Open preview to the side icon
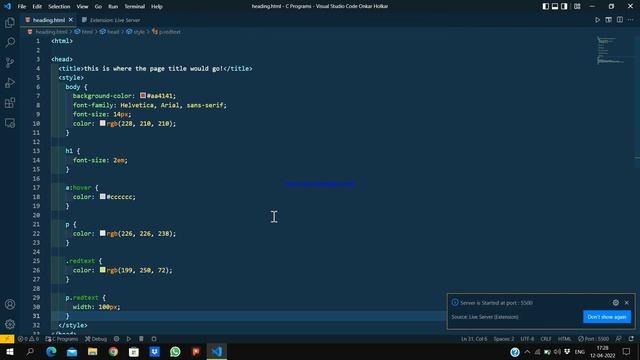The image size is (640, 360). (608, 20)
